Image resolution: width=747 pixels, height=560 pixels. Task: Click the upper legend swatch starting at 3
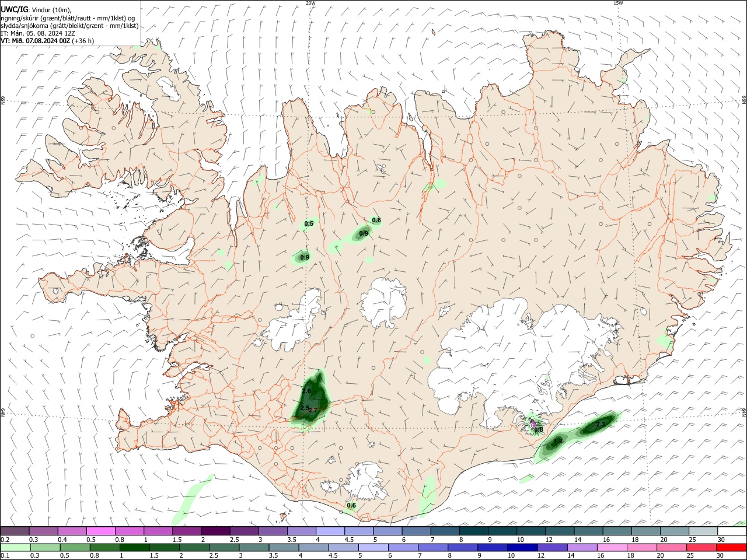click(x=273, y=531)
